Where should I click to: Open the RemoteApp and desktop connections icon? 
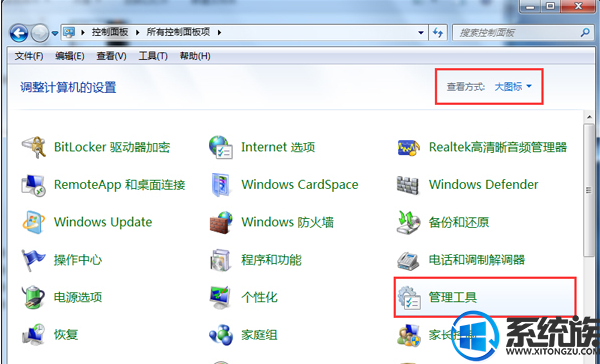coord(34,185)
